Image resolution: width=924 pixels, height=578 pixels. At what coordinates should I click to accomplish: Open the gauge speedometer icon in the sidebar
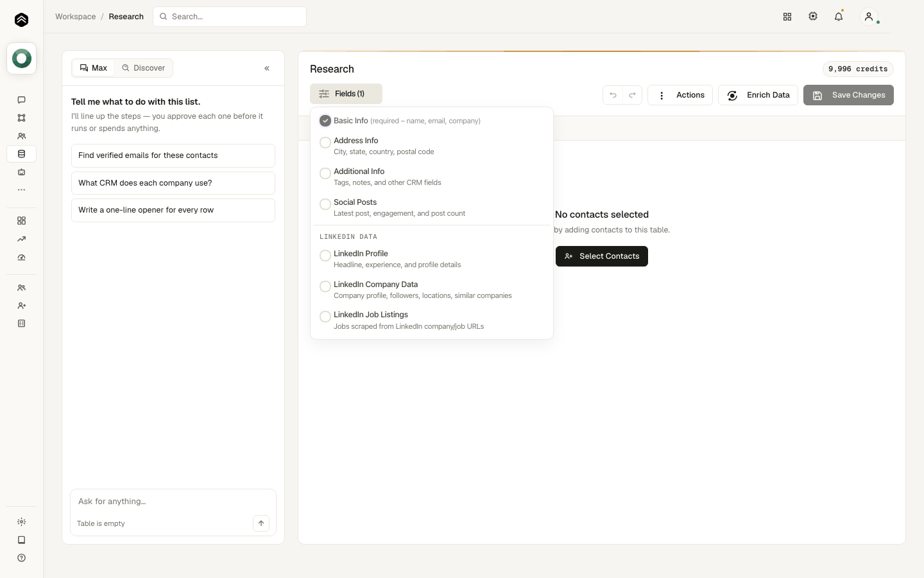click(21, 257)
